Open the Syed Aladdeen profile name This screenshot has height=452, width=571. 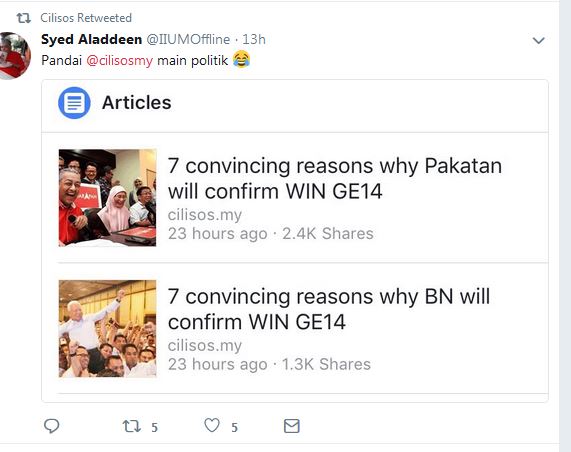(91, 39)
